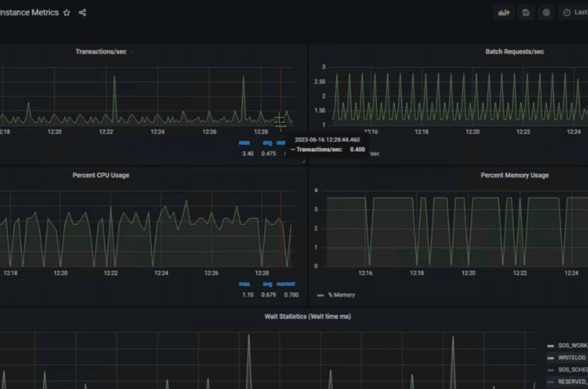Click the 0.475 avg value in Transactions legend
This screenshot has height=389, width=588.
(x=268, y=154)
